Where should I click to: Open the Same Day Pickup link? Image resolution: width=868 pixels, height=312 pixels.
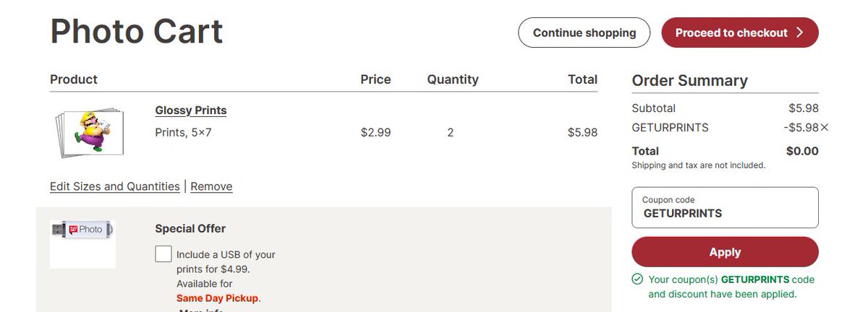(x=218, y=298)
